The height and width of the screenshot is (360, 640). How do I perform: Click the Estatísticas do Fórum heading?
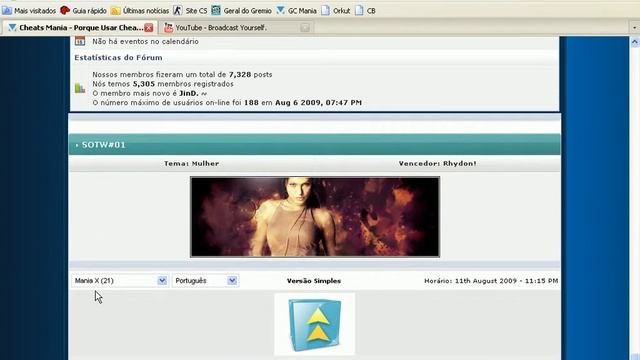[x=118, y=58]
